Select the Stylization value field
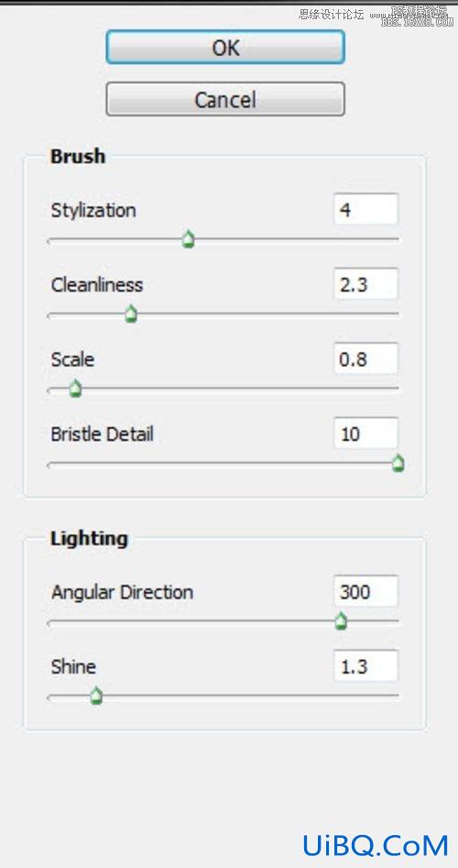The height and width of the screenshot is (868, 458). point(365,209)
